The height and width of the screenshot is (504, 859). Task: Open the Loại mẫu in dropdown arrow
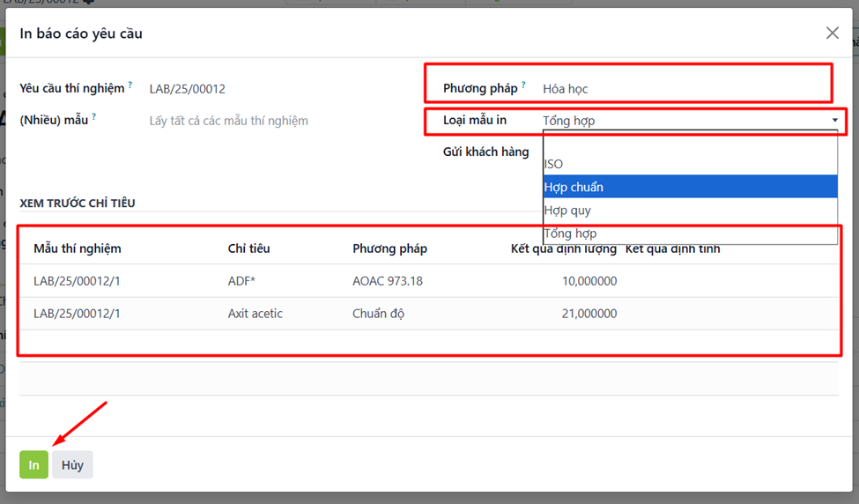click(x=833, y=121)
